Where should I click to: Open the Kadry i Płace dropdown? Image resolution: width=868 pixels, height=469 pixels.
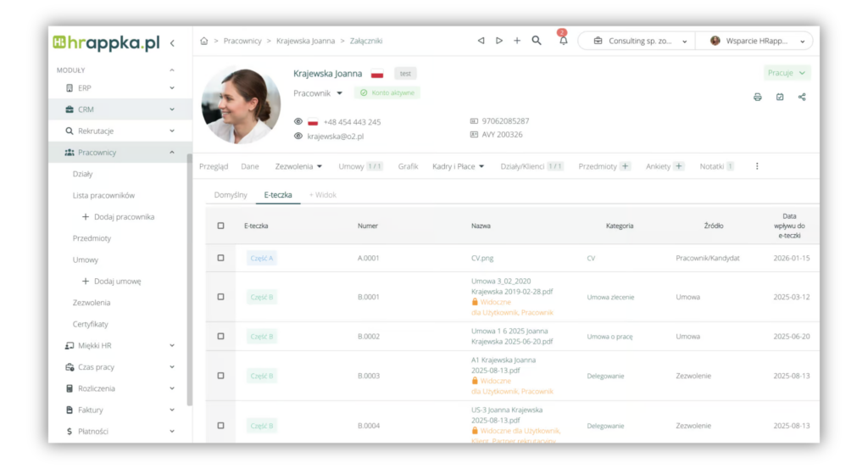click(x=459, y=166)
